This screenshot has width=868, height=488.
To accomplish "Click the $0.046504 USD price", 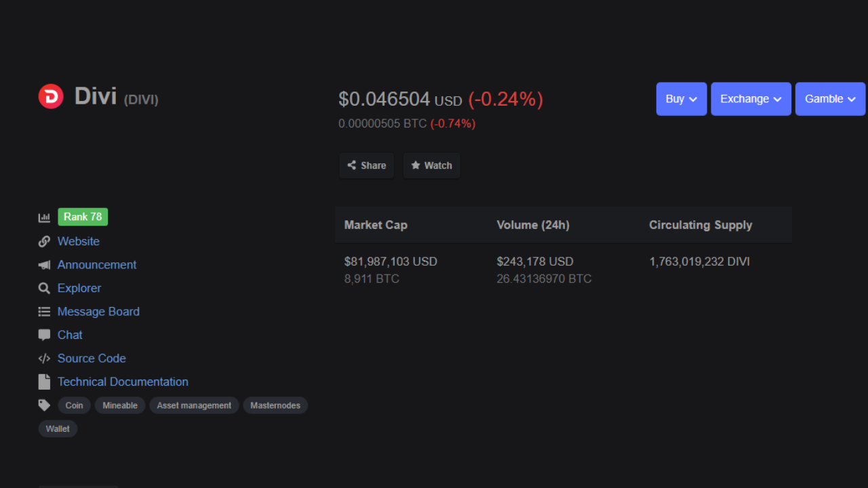I will coord(400,100).
